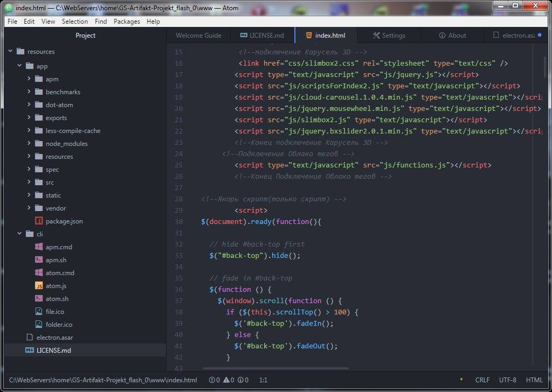This screenshot has width=552, height=392.
Task: Expand the static folder chevron
Action: [x=29, y=195]
